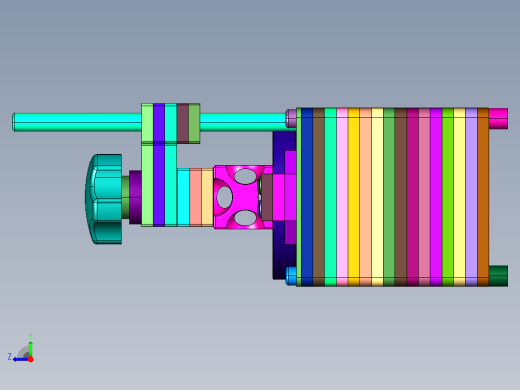Select the gold yellow plate in stack
This screenshot has width=520, height=390.
coord(354,197)
